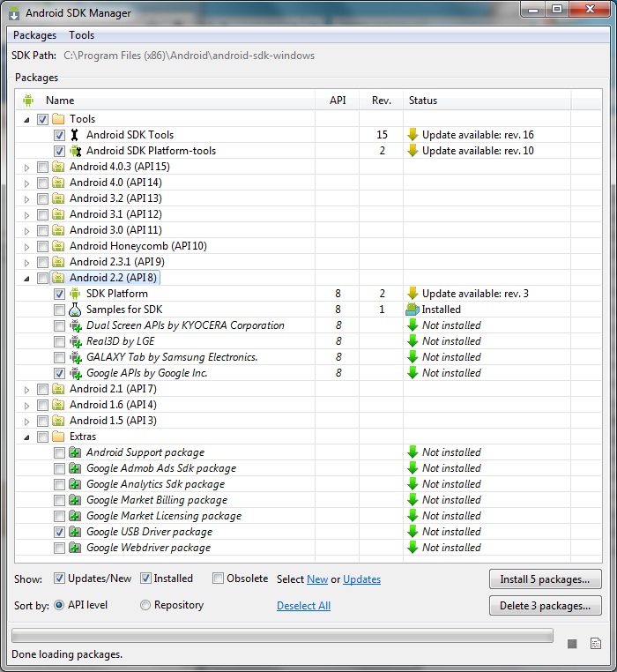Click the Google Market Licensing package icon

(75, 516)
